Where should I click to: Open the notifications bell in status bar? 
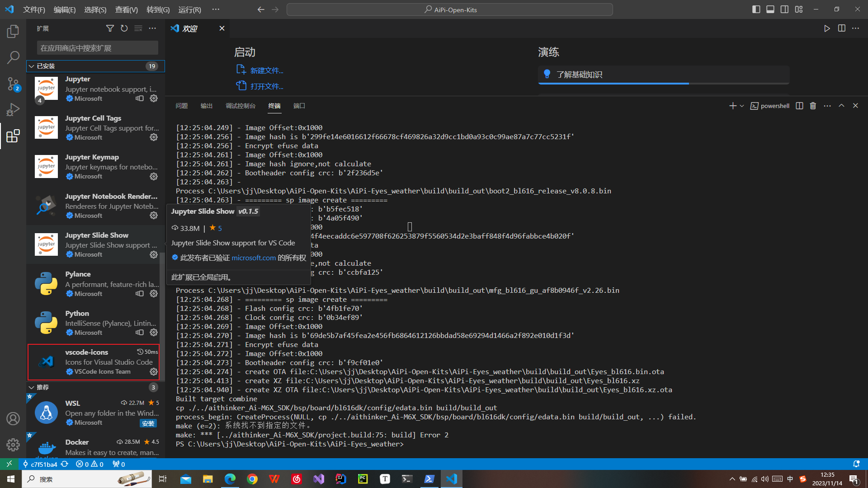pyautogui.click(x=856, y=464)
